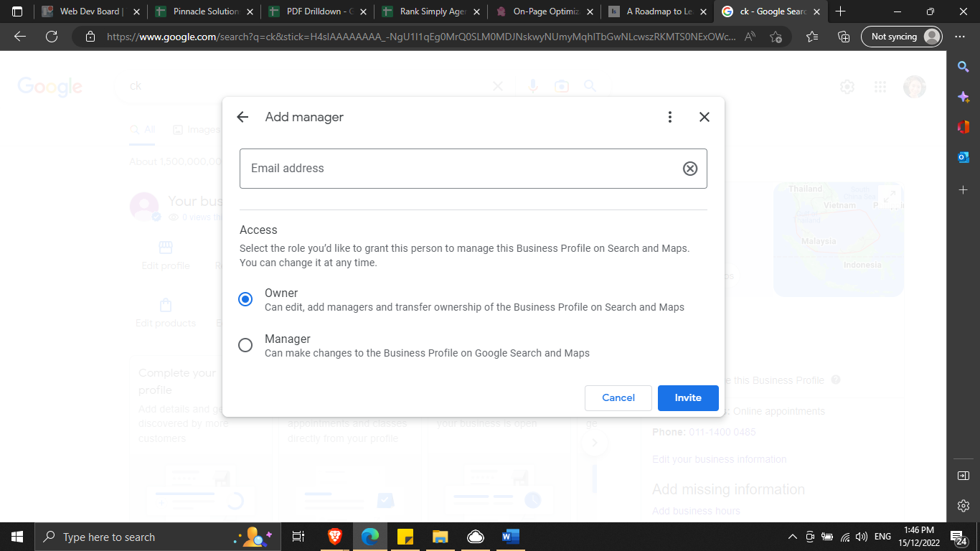The height and width of the screenshot is (551, 980).
Task: Open Word from the taskbar
Action: click(510, 537)
